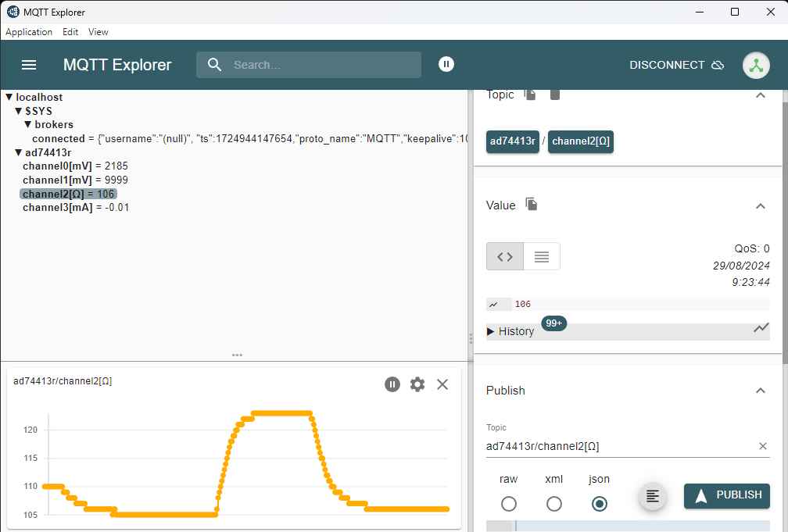788x532 pixels.
Task: Select channel3[mA] = -0.01 tree row
Action: pyautogui.click(x=76, y=208)
